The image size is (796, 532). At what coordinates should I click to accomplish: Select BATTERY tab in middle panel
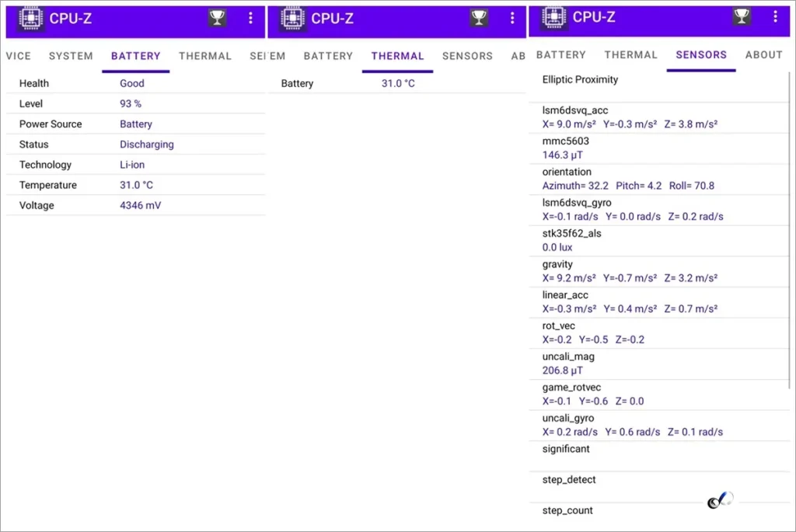point(328,56)
